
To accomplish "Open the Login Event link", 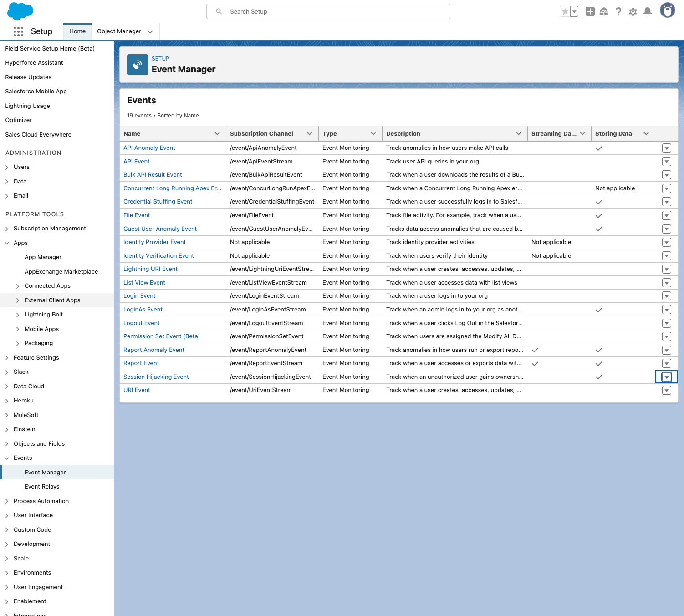I will [x=139, y=296].
